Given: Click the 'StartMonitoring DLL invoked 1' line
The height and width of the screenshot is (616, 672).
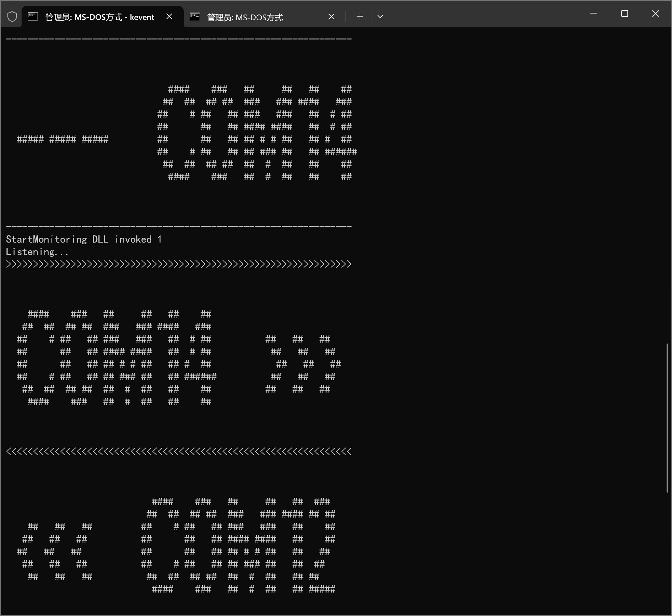Looking at the screenshot, I should 84,239.
